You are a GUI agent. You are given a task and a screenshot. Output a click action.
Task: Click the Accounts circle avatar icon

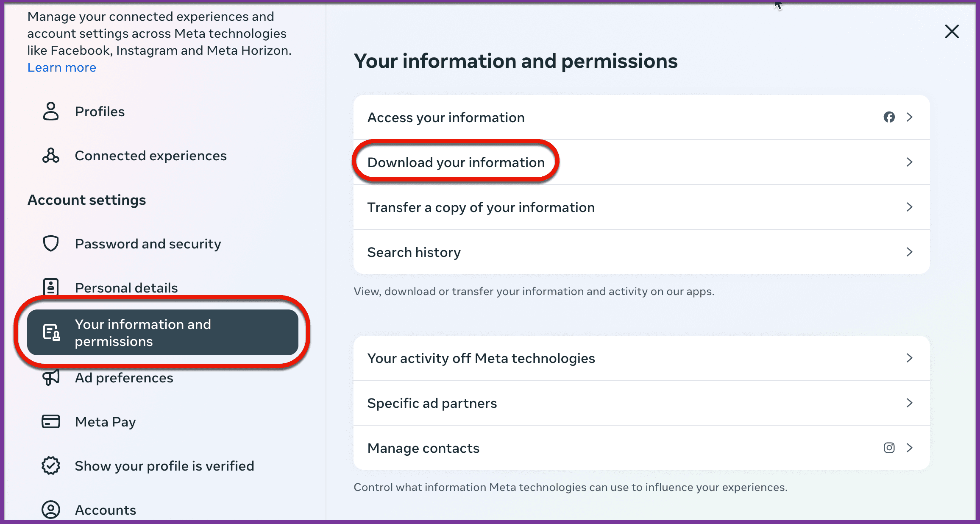pos(51,510)
